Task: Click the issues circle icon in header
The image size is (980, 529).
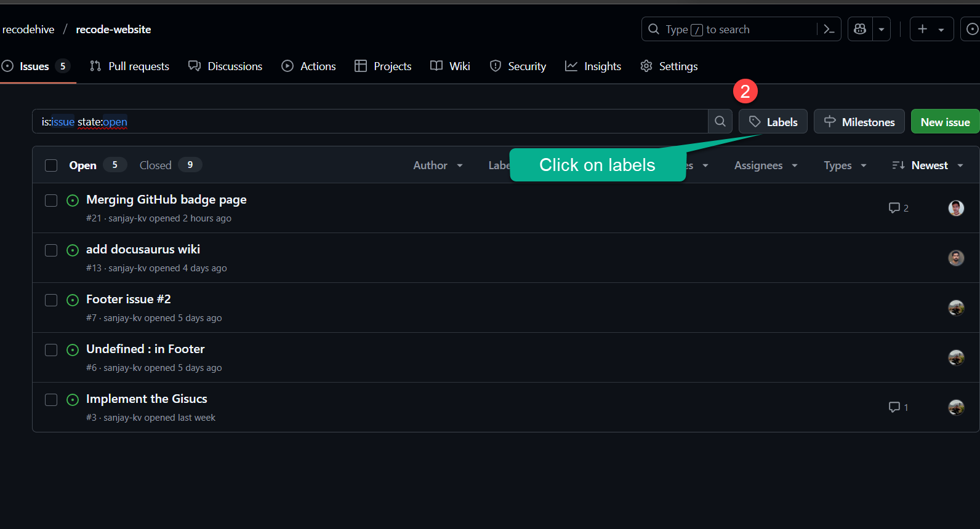Action: point(971,29)
